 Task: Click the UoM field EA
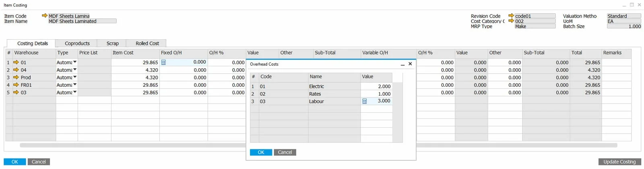point(624,21)
